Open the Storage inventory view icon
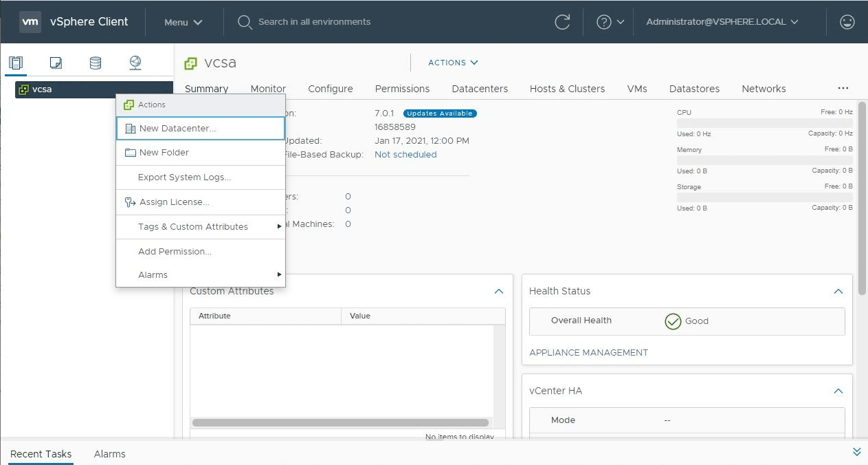Image resolution: width=868 pixels, height=465 pixels. [x=96, y=63]
